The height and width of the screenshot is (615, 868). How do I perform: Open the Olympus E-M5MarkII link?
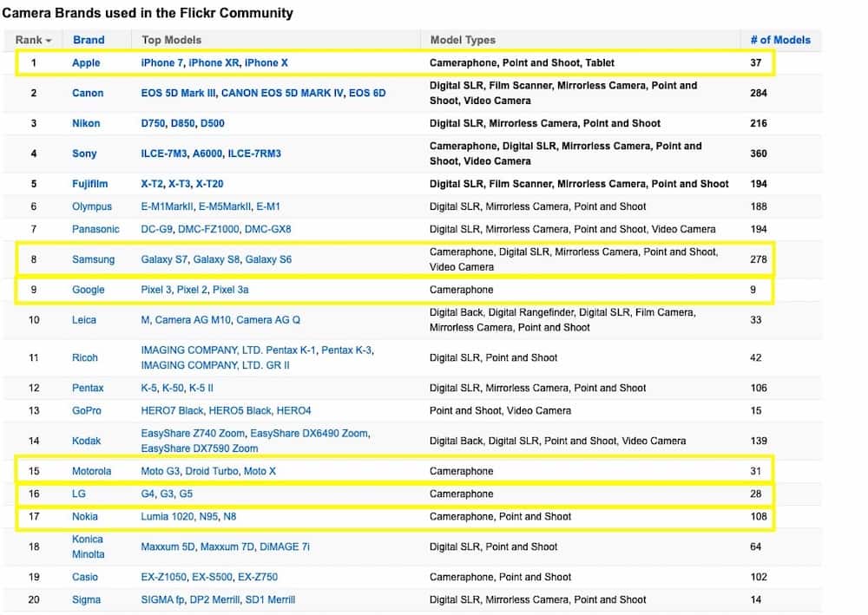[225, 206]
